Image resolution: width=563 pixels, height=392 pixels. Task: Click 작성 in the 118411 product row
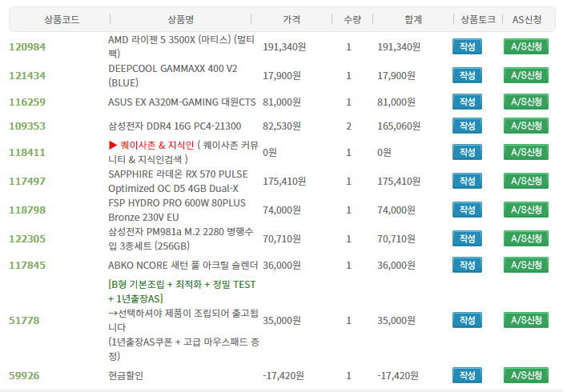(467, 152)
